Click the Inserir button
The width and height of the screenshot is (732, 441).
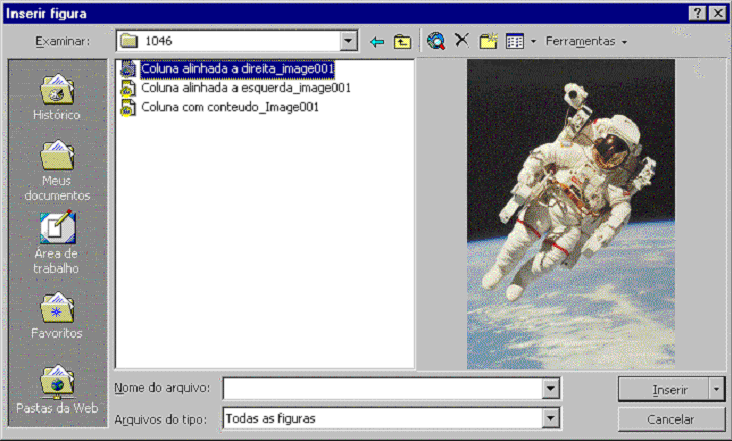pyautogui.click(x=664, y=389)
